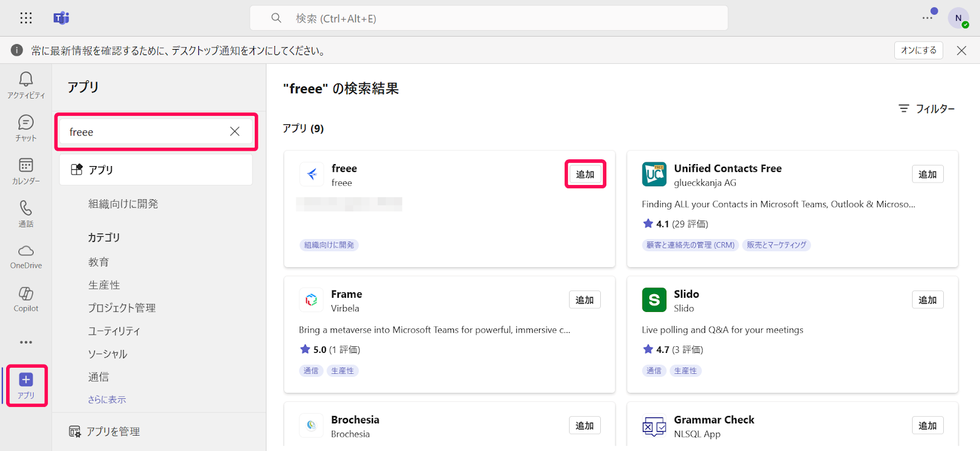The width and height of the screenshot is (980, 451).
Task: Add the Frame app
Action: (x=584, y=300)
